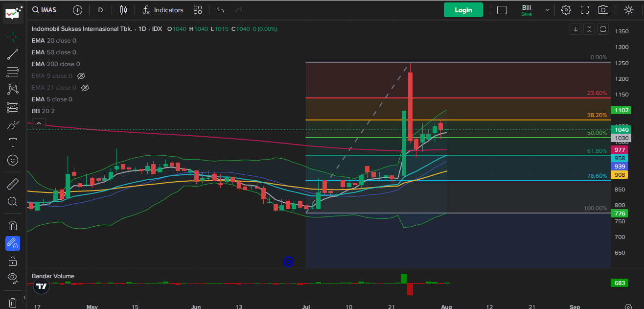Activate the zoom in tool
This screenshot has height=309, width=644.
[x=13, y=201]
